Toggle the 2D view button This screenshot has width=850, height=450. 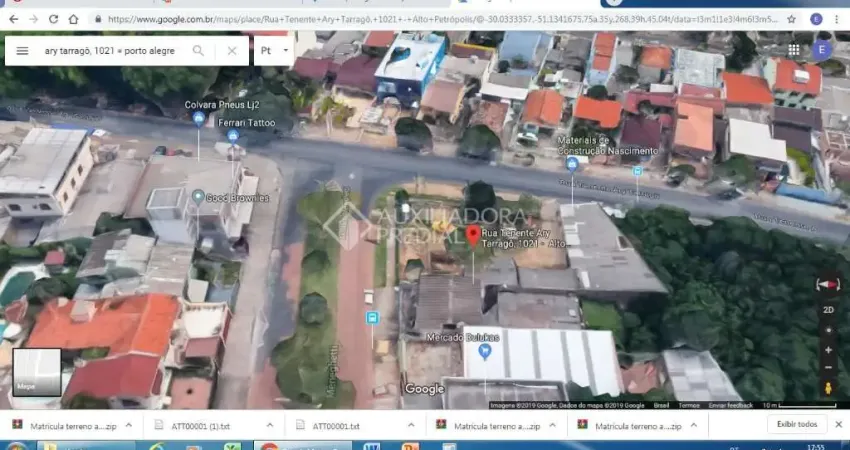(x=828, y=310)
